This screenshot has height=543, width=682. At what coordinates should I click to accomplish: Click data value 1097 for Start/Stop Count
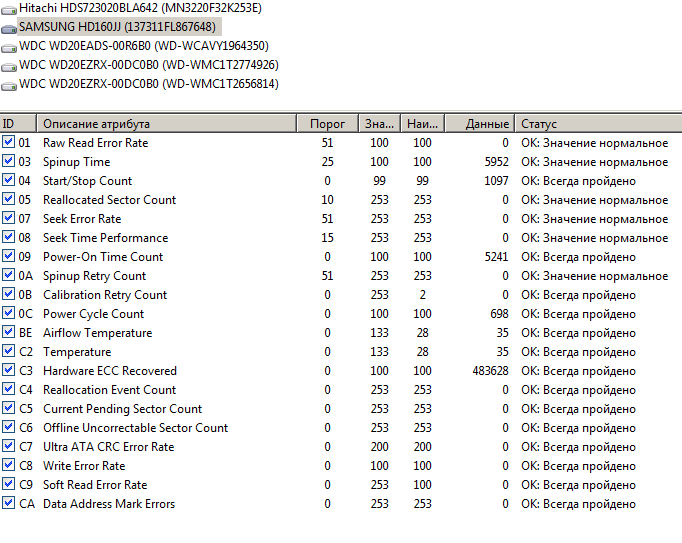point(497,181)
